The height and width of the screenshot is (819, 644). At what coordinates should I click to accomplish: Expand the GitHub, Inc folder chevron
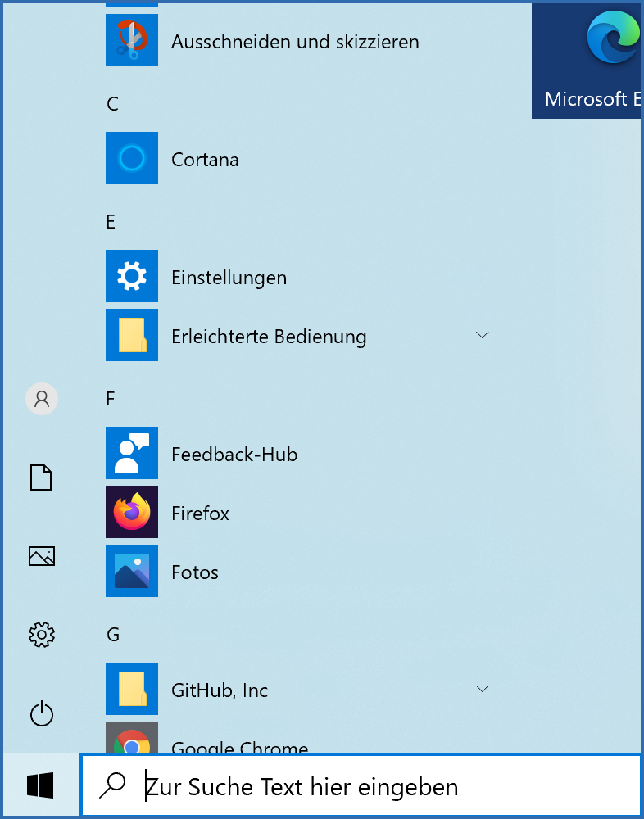(482, 689)
